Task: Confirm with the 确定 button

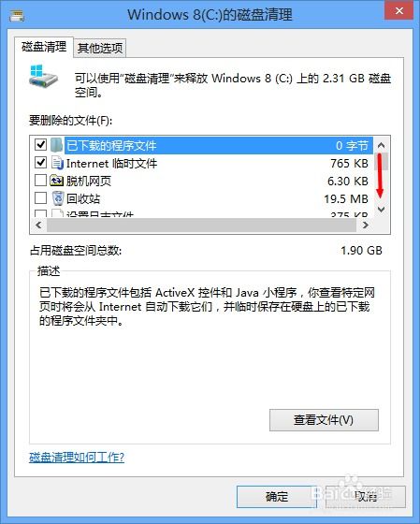Action: (x=277, y=497)
